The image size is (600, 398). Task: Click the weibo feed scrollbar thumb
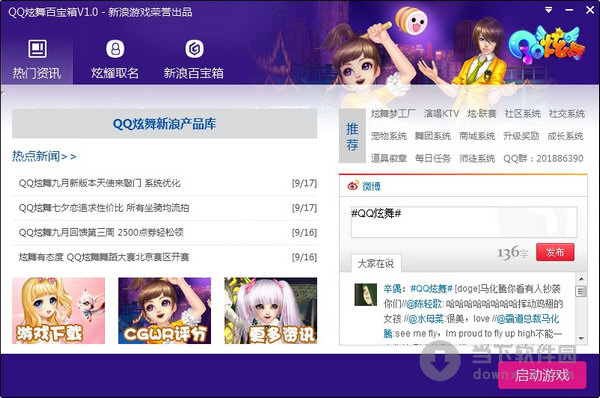click(x=581, y=291)
